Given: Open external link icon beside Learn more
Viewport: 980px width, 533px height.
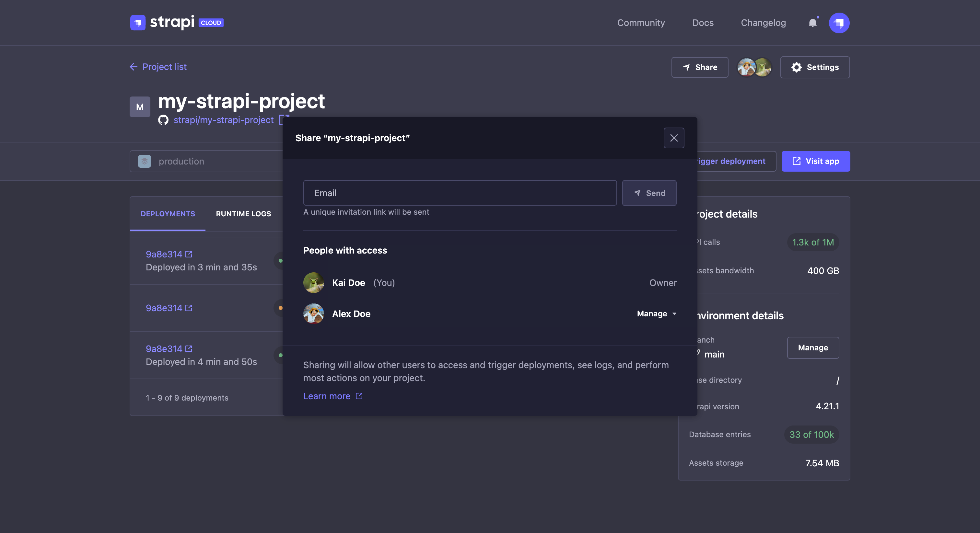Looking at the screenshot, I should click(359, 396).
